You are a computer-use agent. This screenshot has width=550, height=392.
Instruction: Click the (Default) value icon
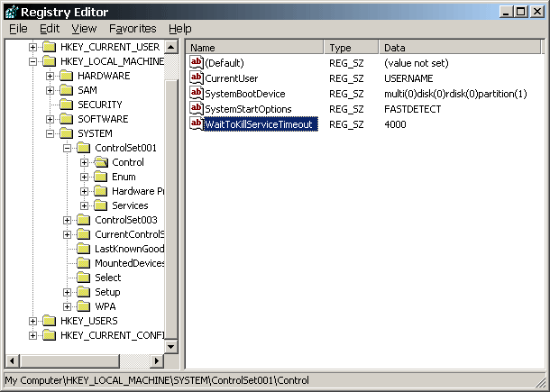pyautogui.click(x=197, y=63)
